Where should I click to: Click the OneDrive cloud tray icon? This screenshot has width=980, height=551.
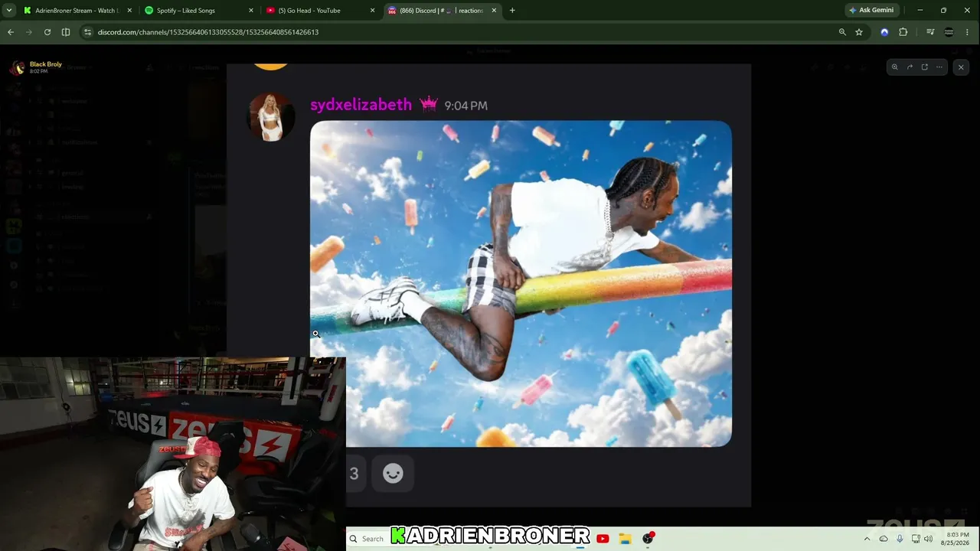pyautogui.click(x=884, y=539)
